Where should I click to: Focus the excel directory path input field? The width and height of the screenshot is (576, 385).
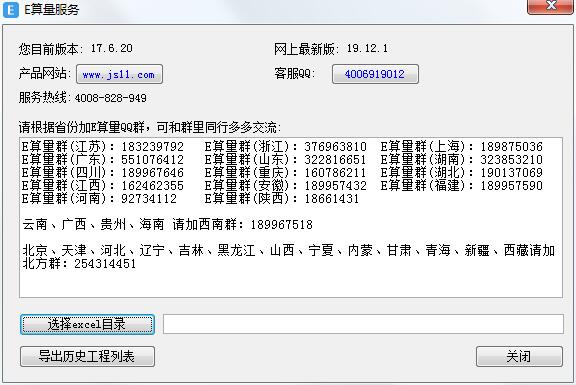pos(363,324)
